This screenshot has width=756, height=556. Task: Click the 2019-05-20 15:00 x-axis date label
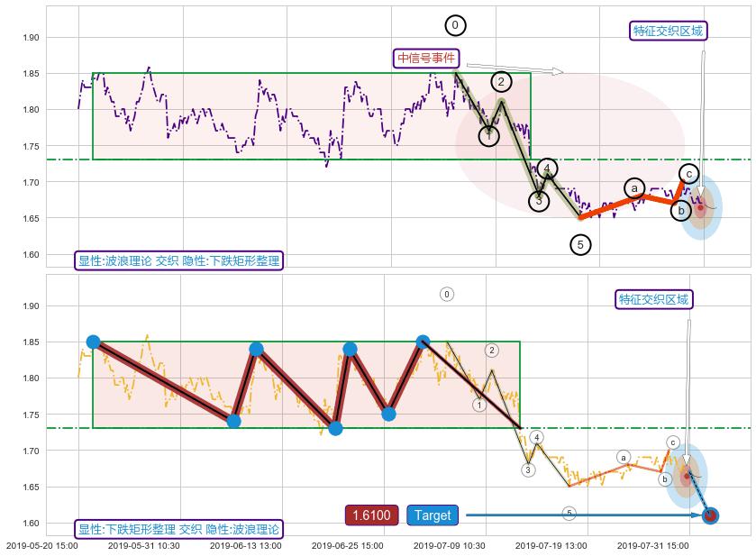(x=41, y=545)
